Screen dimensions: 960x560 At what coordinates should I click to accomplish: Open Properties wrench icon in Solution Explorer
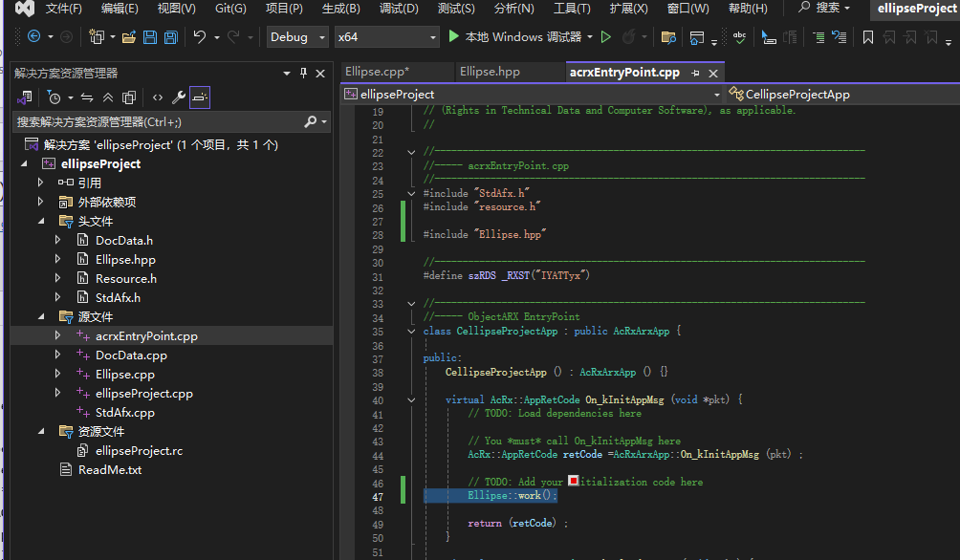click(178, 97)
